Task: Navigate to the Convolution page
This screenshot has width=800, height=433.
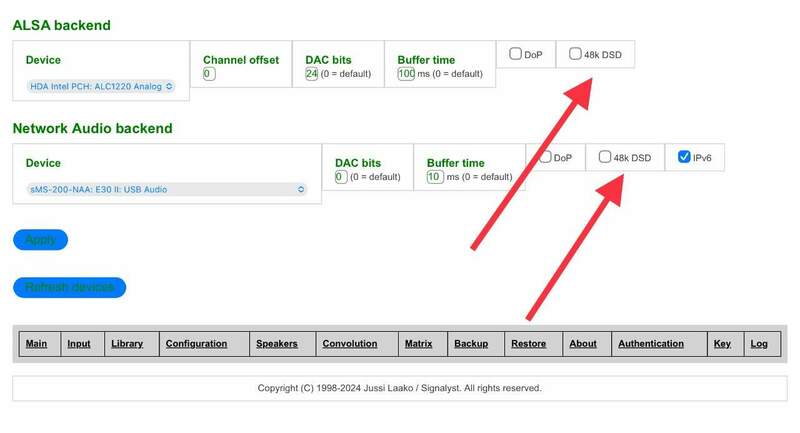Action: pos(349,344)
